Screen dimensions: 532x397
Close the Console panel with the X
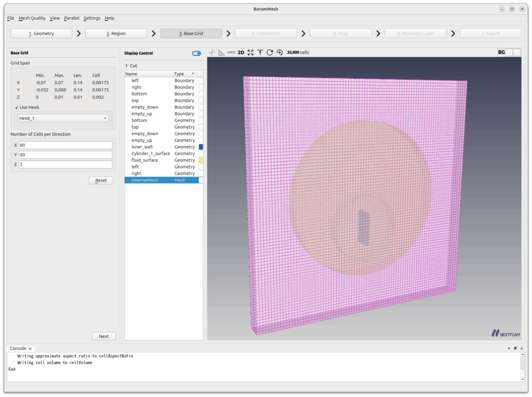coord(522,349)
